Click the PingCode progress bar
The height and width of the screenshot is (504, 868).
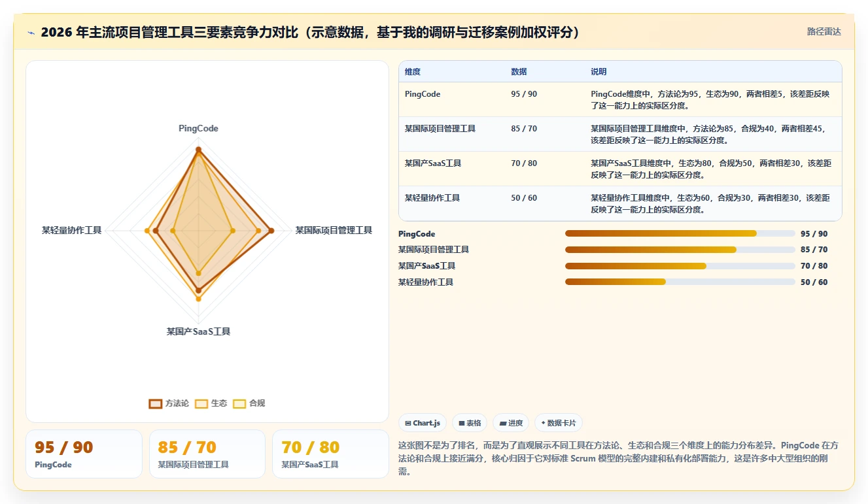(680, 233)
